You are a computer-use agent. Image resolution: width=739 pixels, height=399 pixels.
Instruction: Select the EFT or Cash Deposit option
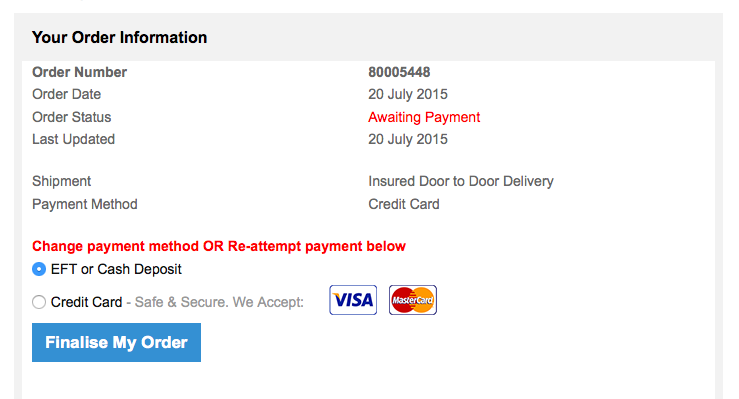coord(39,269)
